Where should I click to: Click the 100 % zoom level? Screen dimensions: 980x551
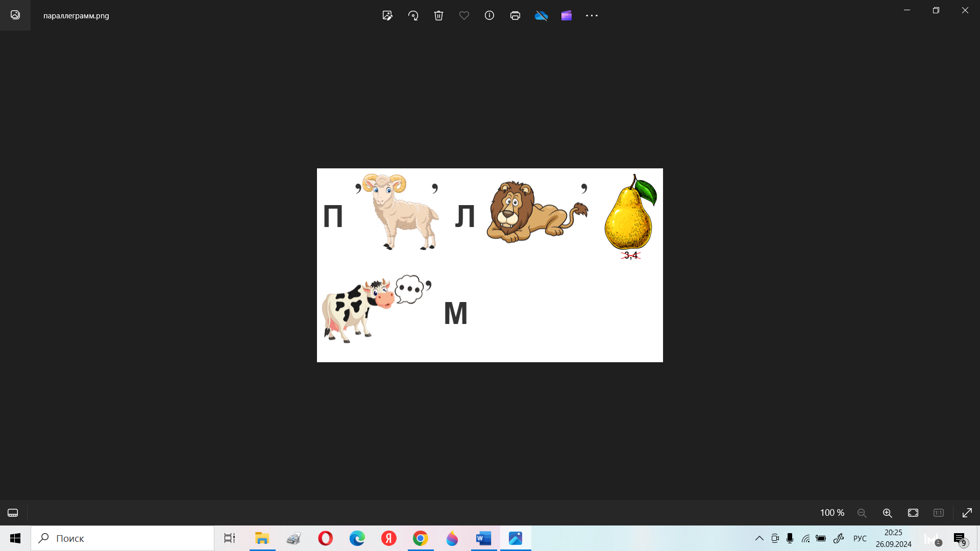click(x=832, y=513)
